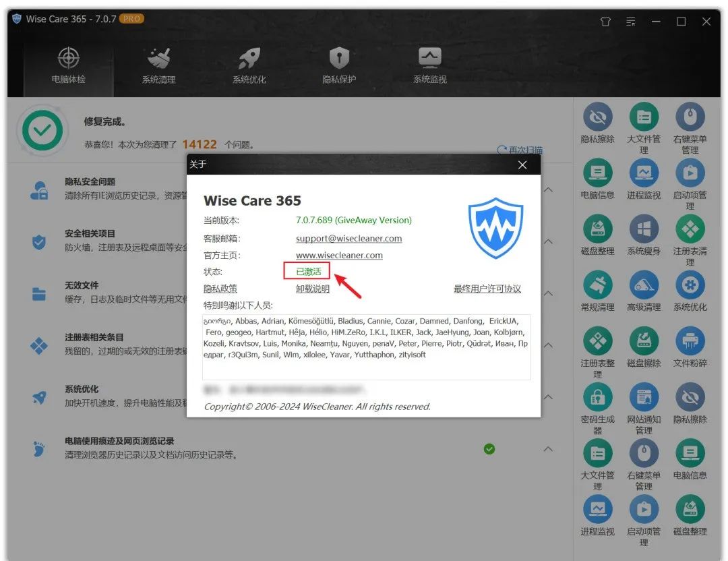
Task: Collapse 电脑使用痕迹及网页浏览记录 section chevron
Action: pos(548,449)
